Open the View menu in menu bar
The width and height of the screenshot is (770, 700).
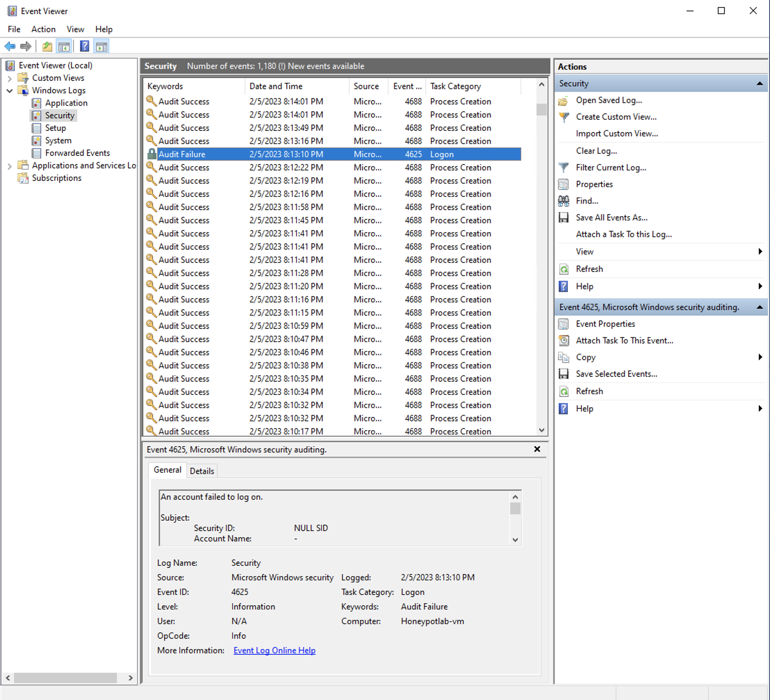point(75,29)
